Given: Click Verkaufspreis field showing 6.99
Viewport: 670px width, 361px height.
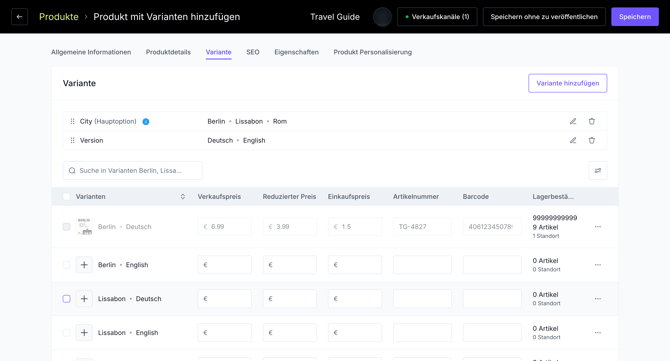Looking at the screenshot, I should point(225,226).
